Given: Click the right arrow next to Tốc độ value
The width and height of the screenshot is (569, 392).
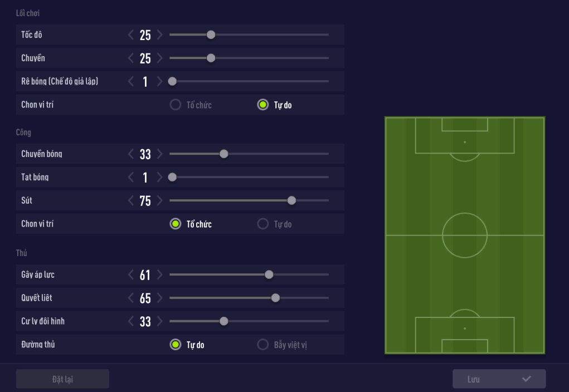Looking at the screenshot, I should pos(160,35).
